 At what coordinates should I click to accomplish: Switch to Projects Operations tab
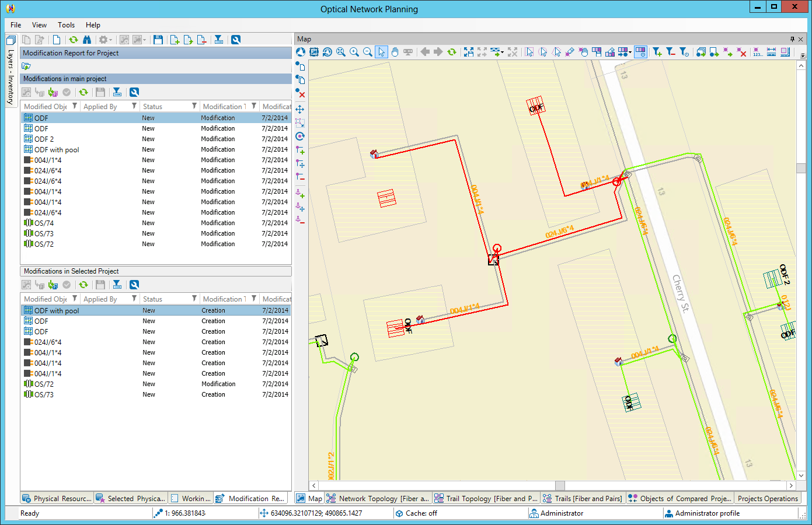[767, 498]
